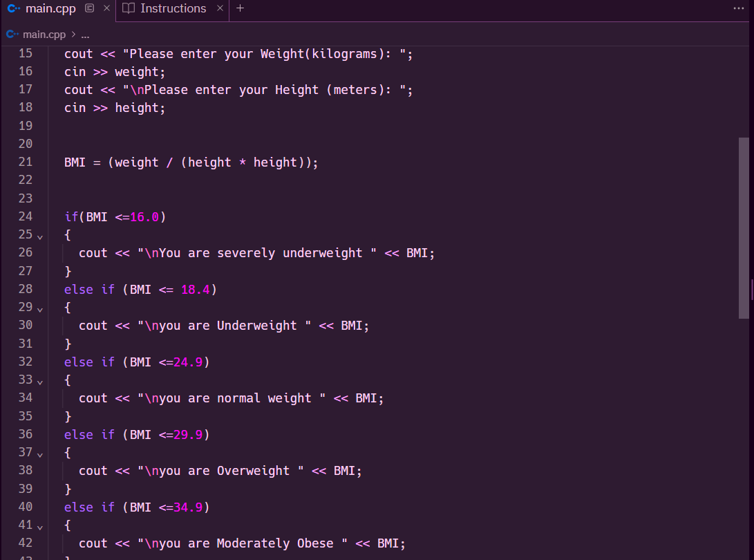Screen dimensions: 754x560
Task: Click line number 21 in gutter
Action: point(26,162)
